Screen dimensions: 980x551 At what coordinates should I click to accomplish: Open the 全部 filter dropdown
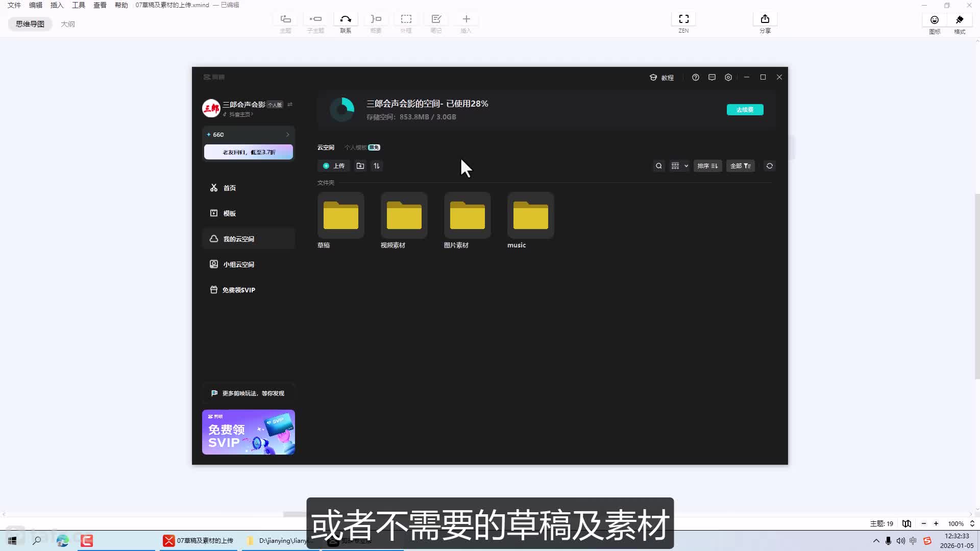pos(741,166)
